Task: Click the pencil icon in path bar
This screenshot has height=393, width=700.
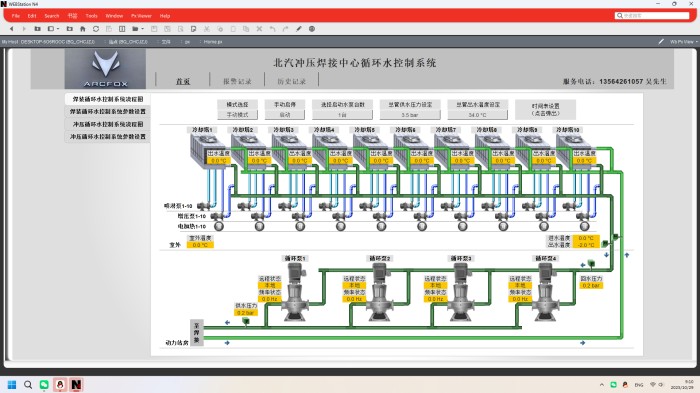Action: coord(661,42)
